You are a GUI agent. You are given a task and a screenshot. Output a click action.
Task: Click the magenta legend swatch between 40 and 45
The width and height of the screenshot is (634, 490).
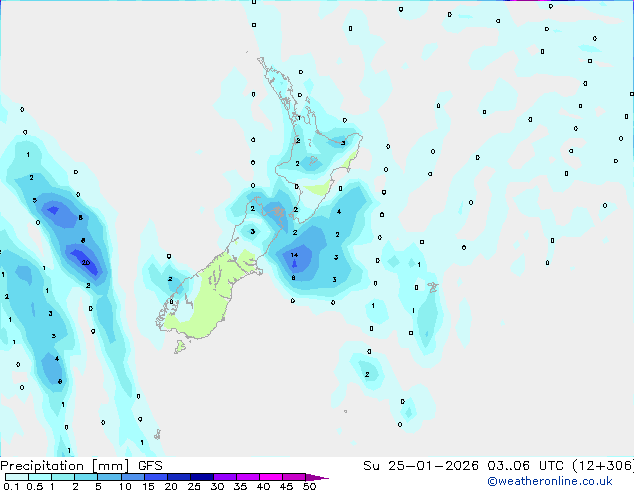pyautogui.click(x=271, y=477)
